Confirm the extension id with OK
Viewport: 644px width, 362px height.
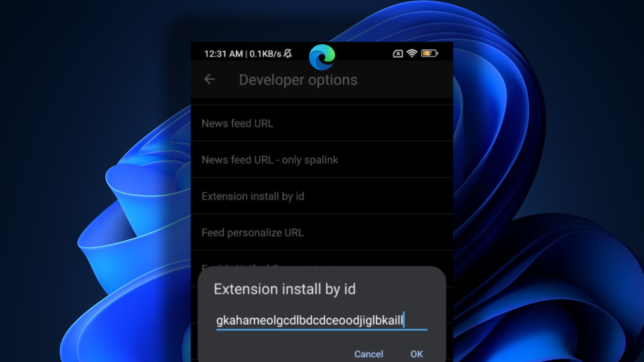[x=417, y=354]
